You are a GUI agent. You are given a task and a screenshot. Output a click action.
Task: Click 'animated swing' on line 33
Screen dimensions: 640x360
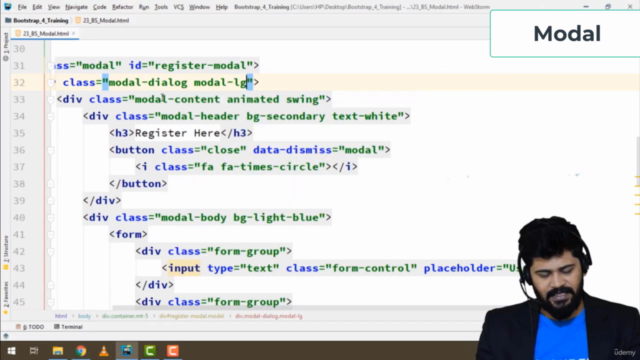[273, 99]
